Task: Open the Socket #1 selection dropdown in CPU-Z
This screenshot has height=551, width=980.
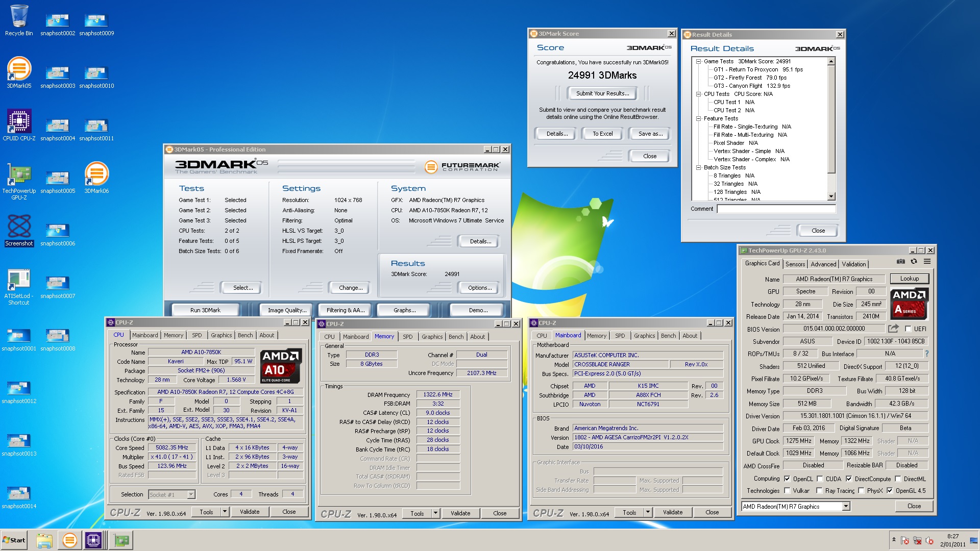Action: coord(191,494)
